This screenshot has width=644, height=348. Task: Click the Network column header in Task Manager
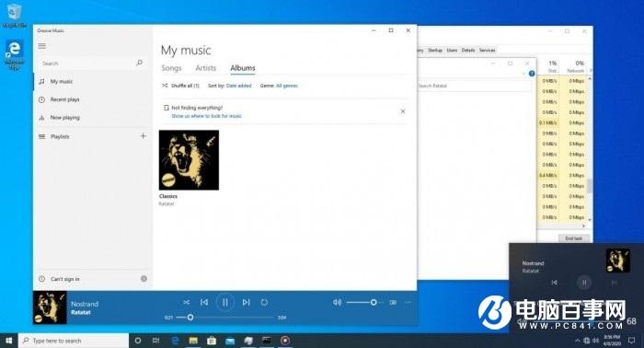[x=576, y=66]
